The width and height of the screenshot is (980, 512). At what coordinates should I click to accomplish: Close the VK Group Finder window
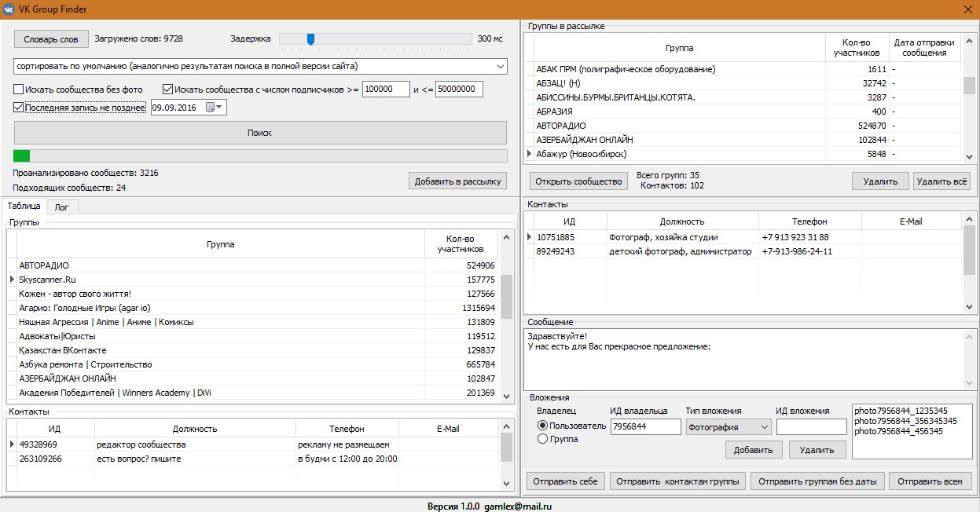click(967, 9)
